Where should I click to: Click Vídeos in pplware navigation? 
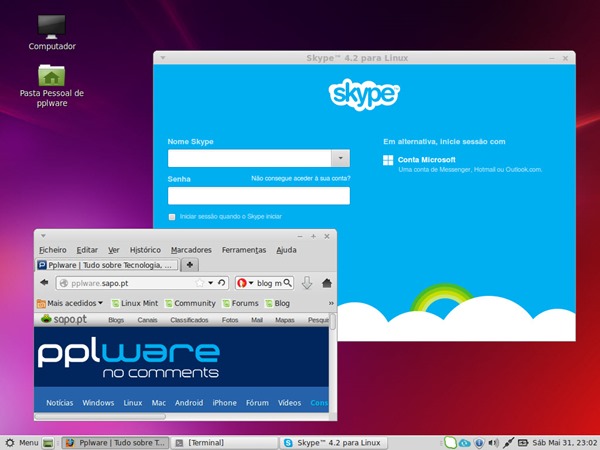pyautogui.click(x=289, y=403)
